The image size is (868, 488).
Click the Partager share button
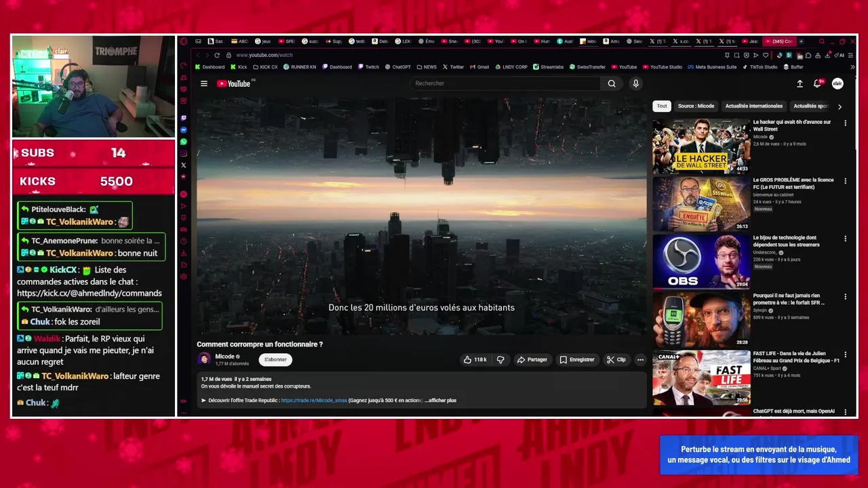point(532,359)
